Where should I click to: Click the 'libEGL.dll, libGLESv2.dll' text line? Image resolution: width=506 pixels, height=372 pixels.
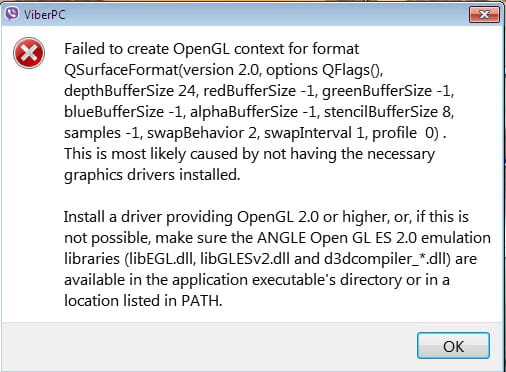pyautogui.click(x=270, y=259)
